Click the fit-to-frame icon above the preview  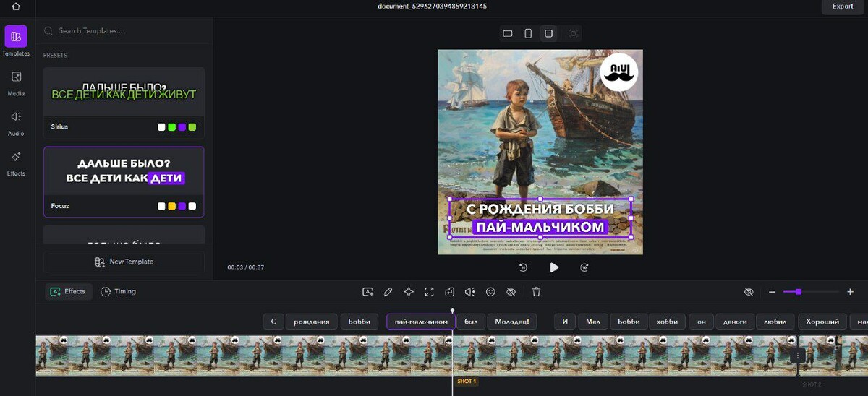573,33
